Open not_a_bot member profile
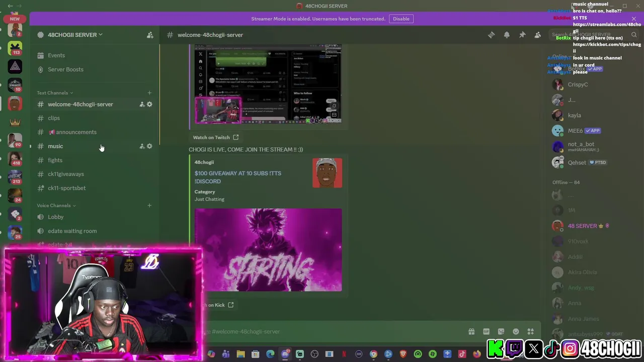 (595, 146)
